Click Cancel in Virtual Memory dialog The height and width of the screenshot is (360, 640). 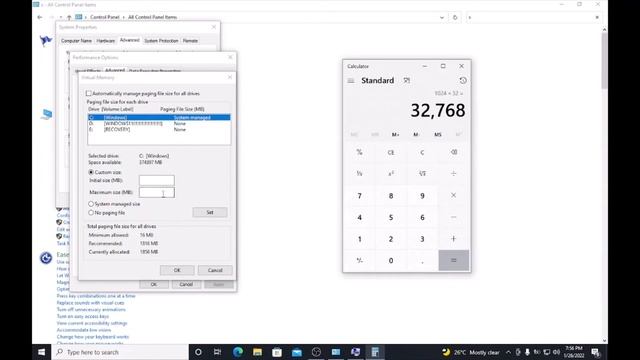click(x=215, y=270)
